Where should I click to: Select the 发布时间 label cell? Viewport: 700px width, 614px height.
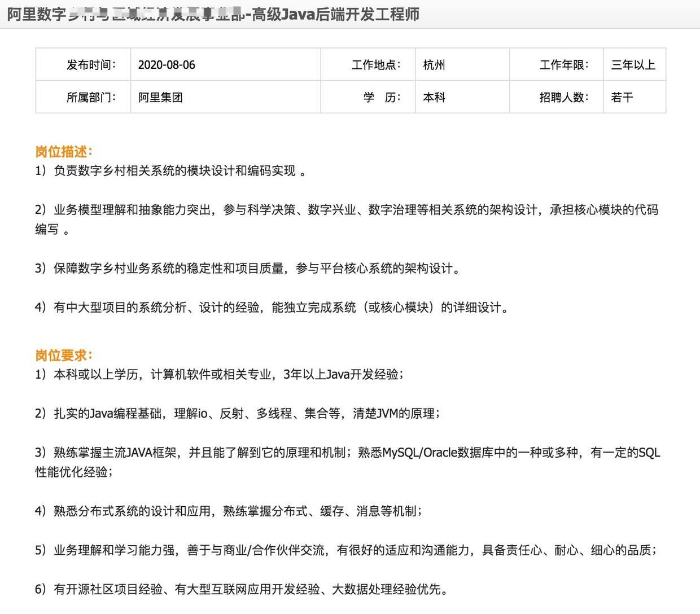point(84,64)
